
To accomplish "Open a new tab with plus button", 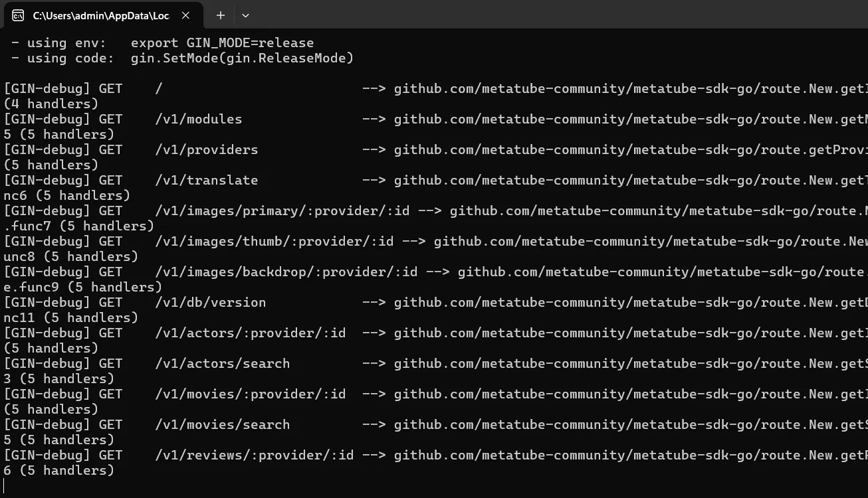I will pyautogui.click(x=221, y=15).
